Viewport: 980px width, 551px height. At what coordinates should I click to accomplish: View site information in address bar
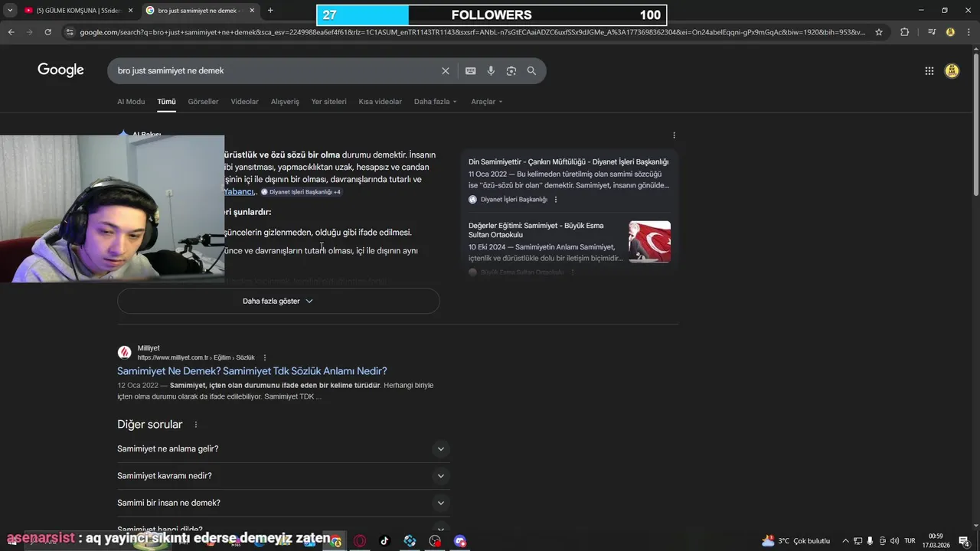(x=70, y=32)
